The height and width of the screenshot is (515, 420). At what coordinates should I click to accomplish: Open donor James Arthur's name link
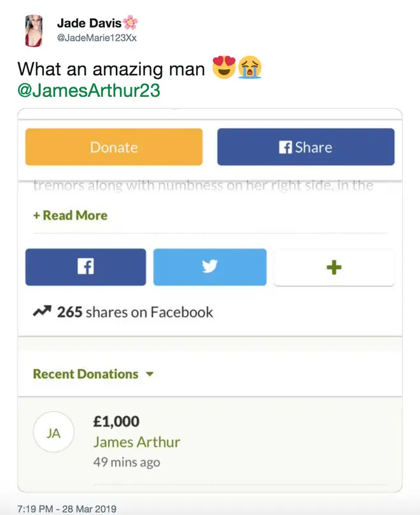coord(137,442)
